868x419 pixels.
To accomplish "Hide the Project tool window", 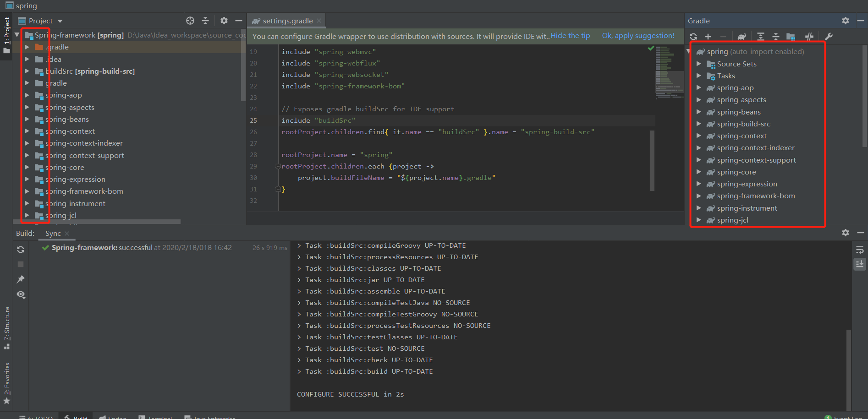I will coord(239,21).
